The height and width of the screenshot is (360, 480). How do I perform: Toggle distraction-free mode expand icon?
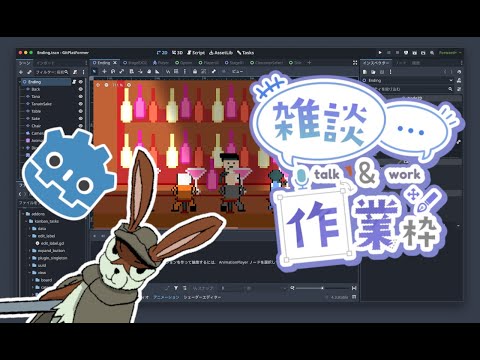(x=355, y=63)
